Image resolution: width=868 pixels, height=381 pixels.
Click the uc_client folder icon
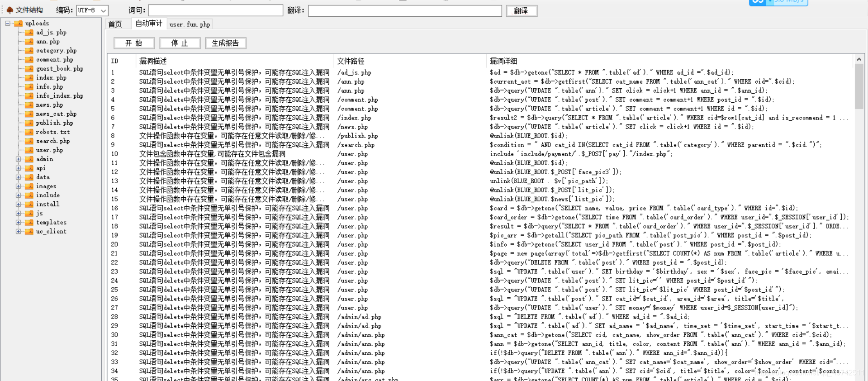point(29,232)
